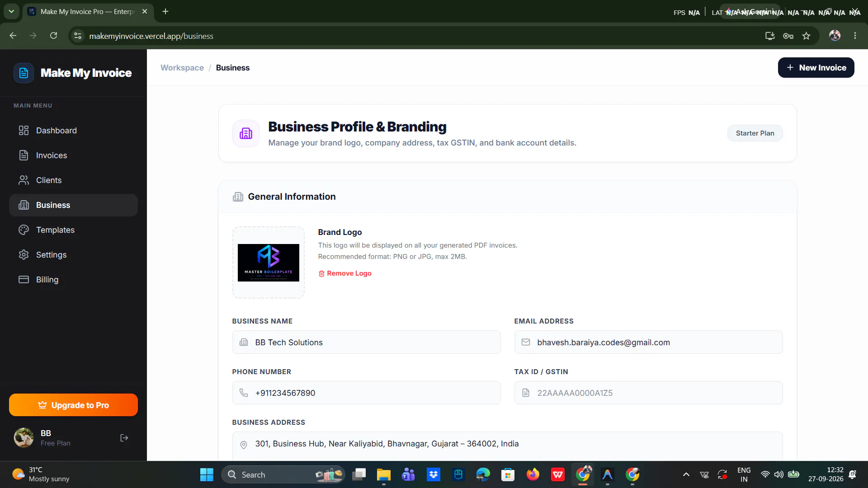868x488 pixels.
Task: Open the Dashboard menu item
Action: tap(73, 131)
